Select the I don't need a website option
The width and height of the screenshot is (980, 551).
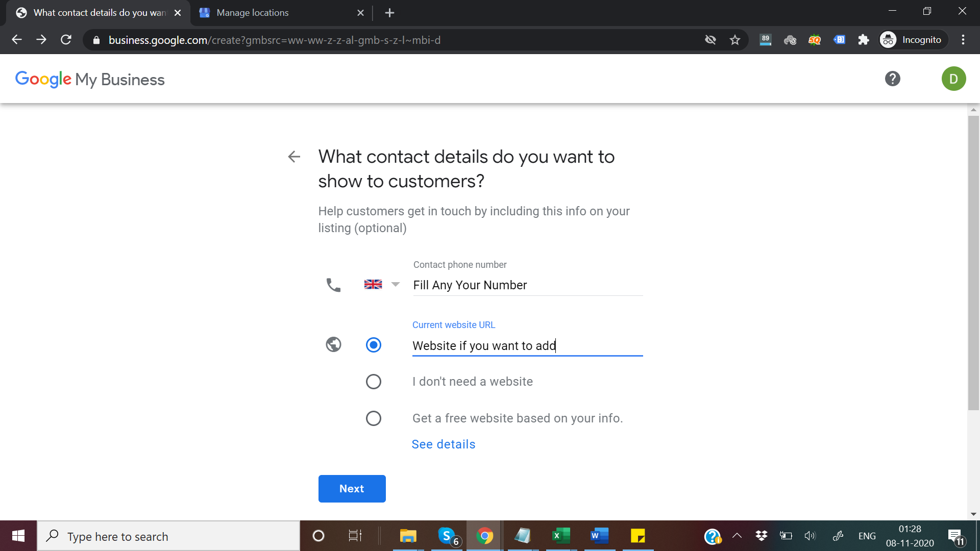(374, 382)
